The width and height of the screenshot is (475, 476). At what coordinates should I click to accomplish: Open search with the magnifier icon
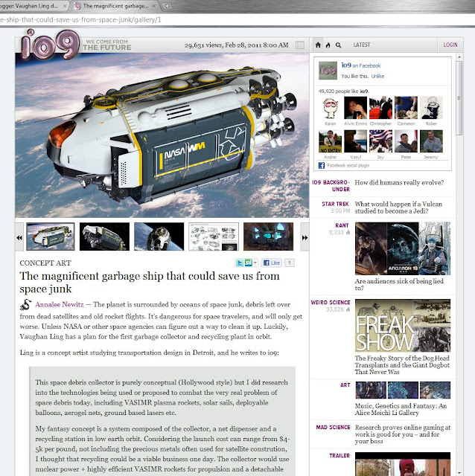(338, 45)
